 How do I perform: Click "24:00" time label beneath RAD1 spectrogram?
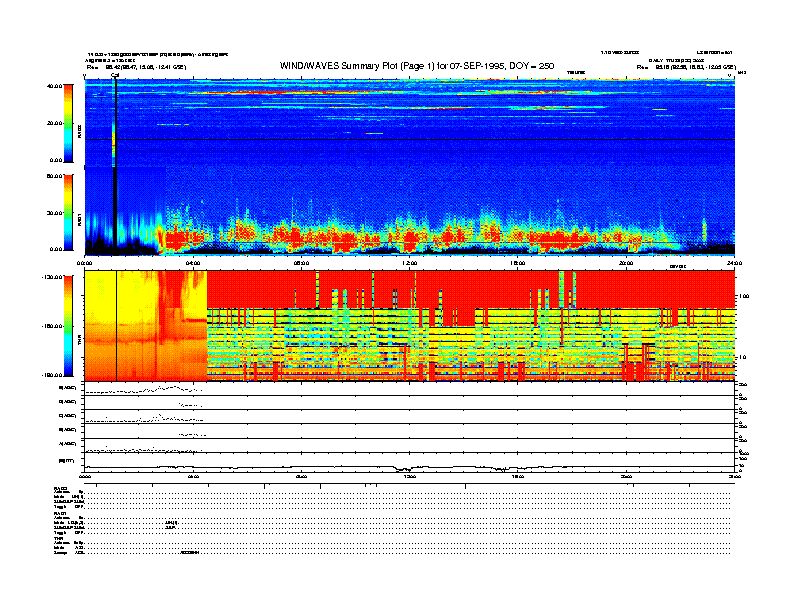734,263
